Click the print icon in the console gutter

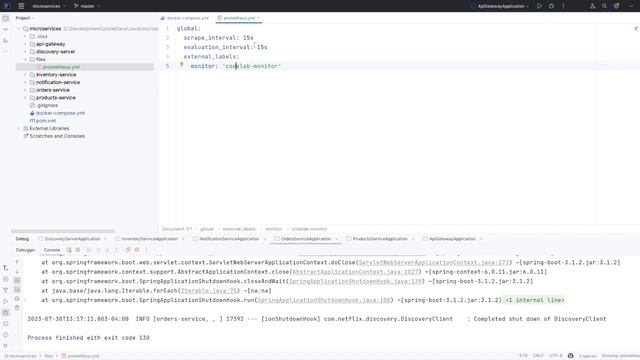[x=17, y=299]
